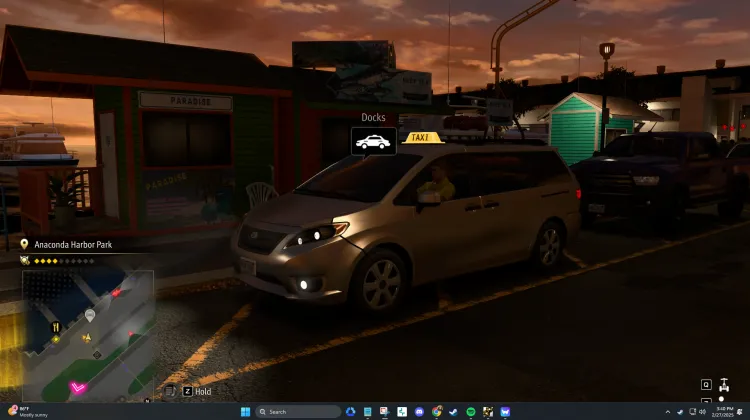Click the taskbar Search box
Screen dimensions: 750x420
point(298,412)
